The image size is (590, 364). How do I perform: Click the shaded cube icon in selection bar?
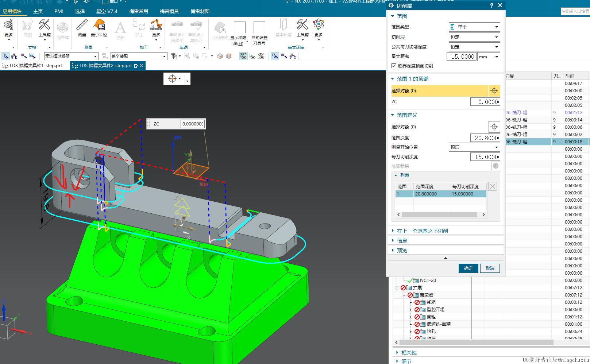220,56
